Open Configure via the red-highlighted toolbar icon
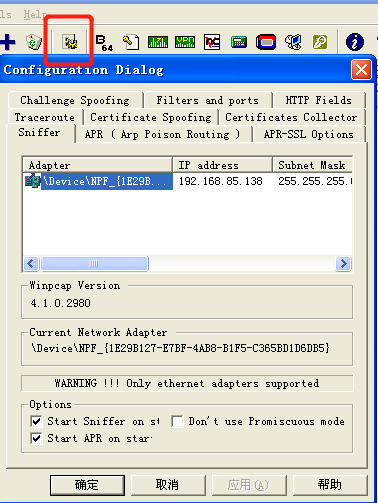This screenshot has height=503, width=378. point(70,42)
